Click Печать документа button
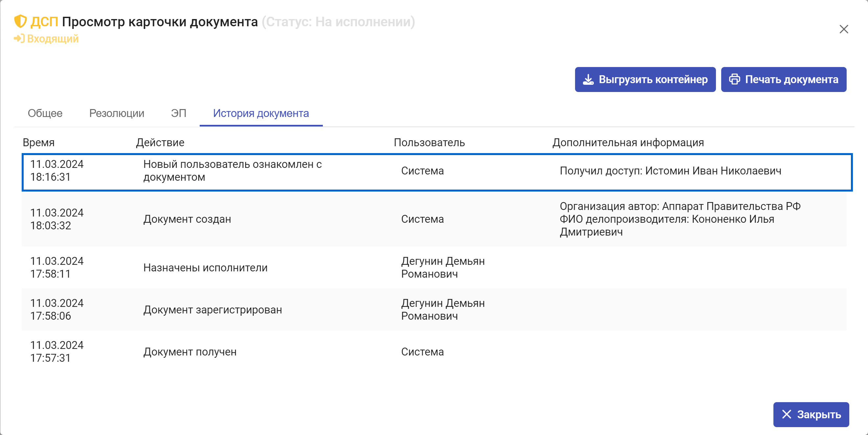Viewport: 868px width, 435px height. (783, 80)
